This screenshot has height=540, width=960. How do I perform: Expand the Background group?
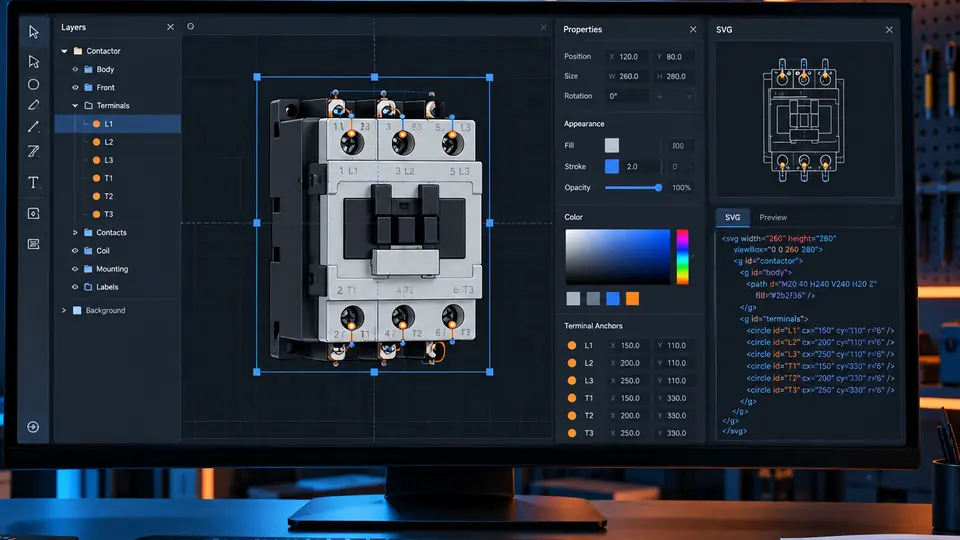coord(64,310)
